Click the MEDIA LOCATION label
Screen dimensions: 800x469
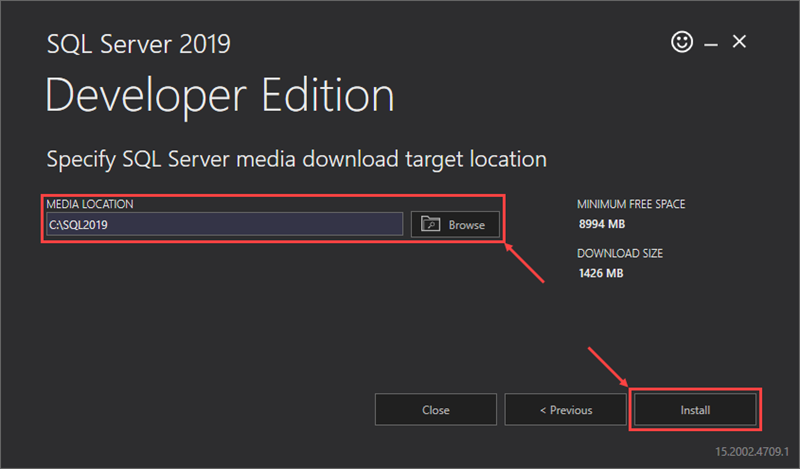point(90,204)
